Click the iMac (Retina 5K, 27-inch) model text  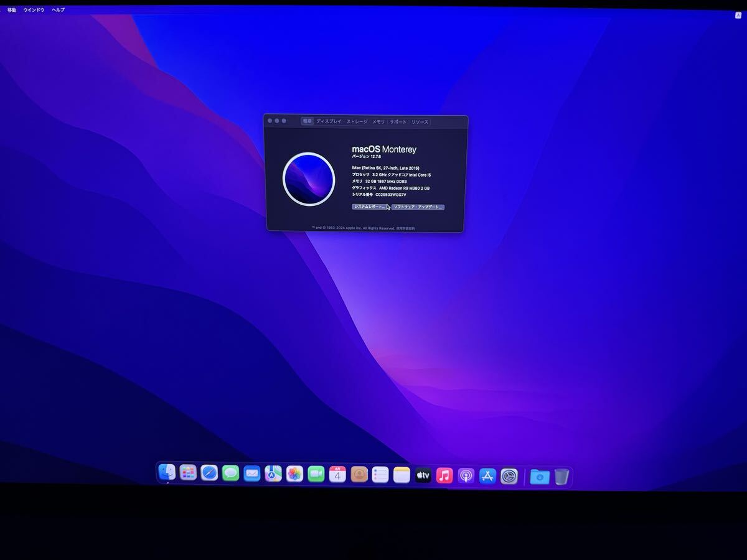(385, 168)
